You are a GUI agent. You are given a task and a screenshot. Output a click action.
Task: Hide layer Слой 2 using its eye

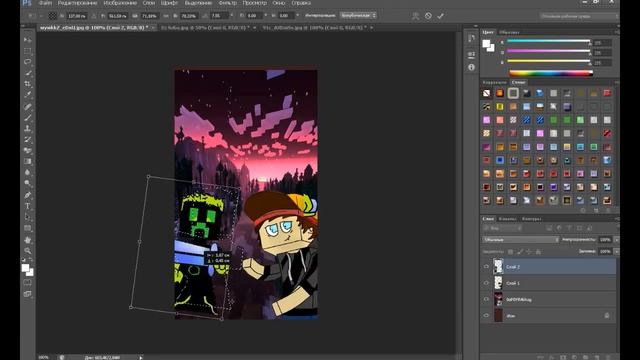tap(486, 267)
